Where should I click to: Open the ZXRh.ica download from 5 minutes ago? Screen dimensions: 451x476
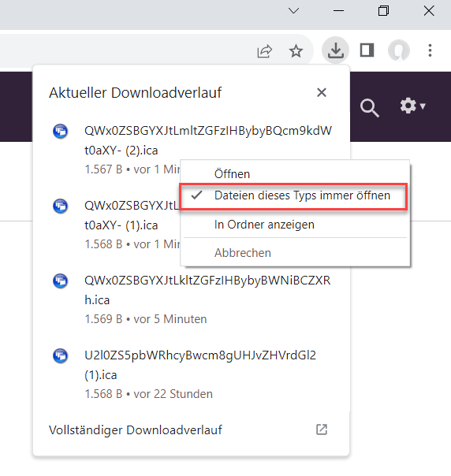(x=207, y=290)
